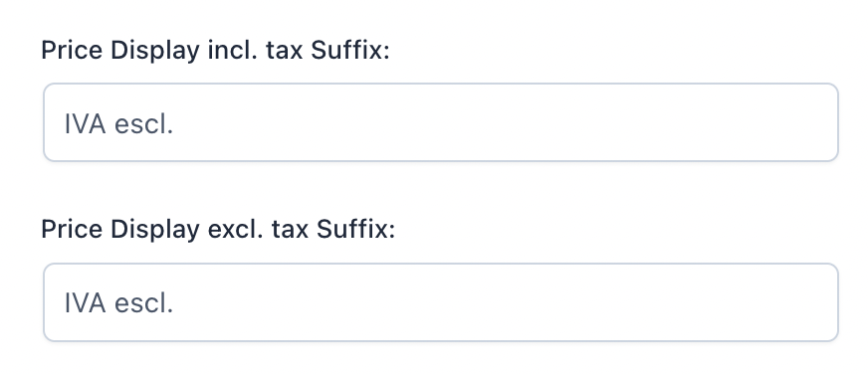
Task: Click the 'Price Display incl. tax Suffix:' label
Action: pyautogui.click(x=215, y=51)
